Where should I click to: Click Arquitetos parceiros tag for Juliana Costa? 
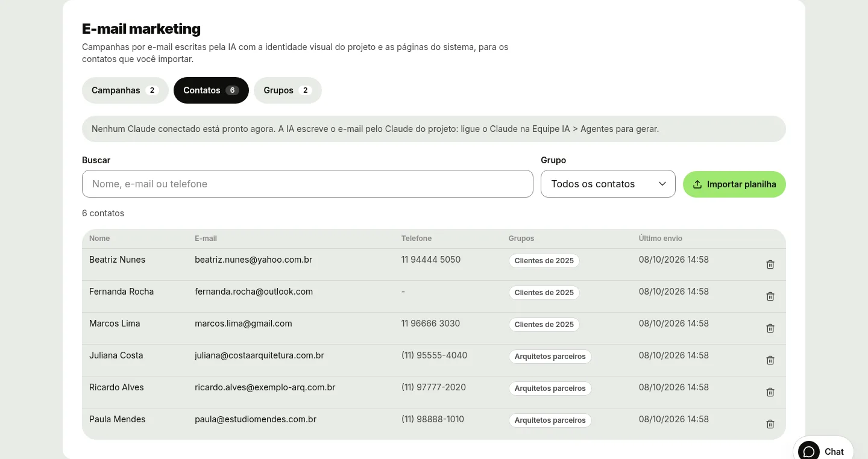click(550, 357)
